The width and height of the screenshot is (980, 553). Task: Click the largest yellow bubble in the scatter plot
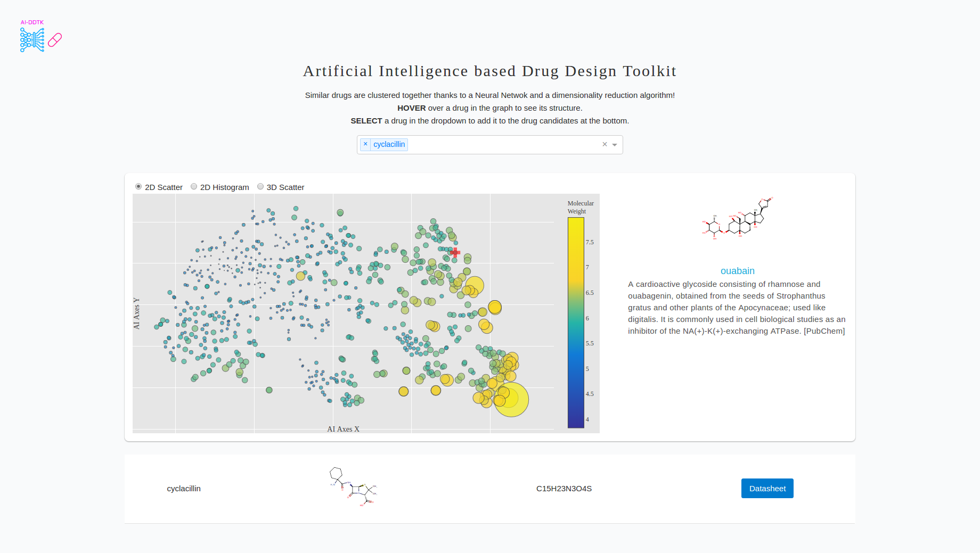(x=511, y=399)
